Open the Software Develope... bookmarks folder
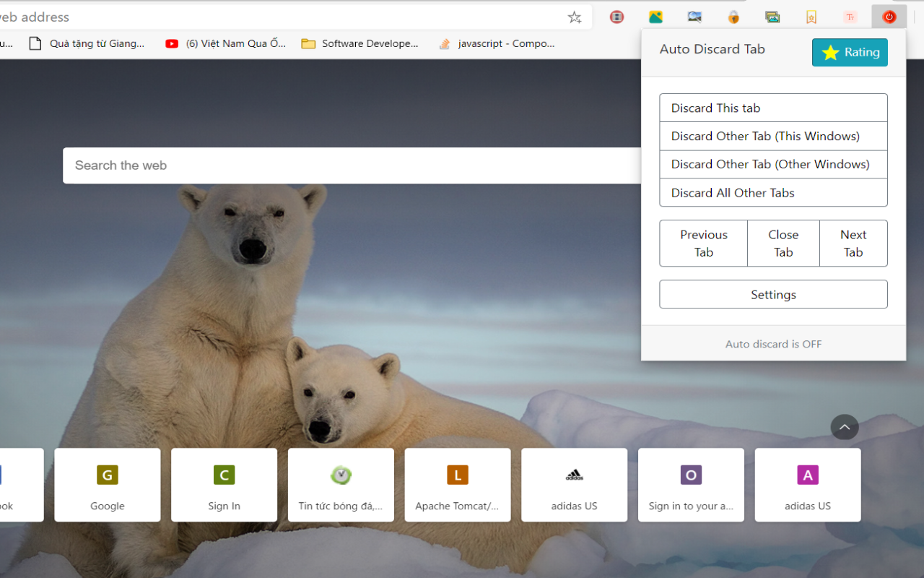Screen dimensions: 924x578 (359, 43)
